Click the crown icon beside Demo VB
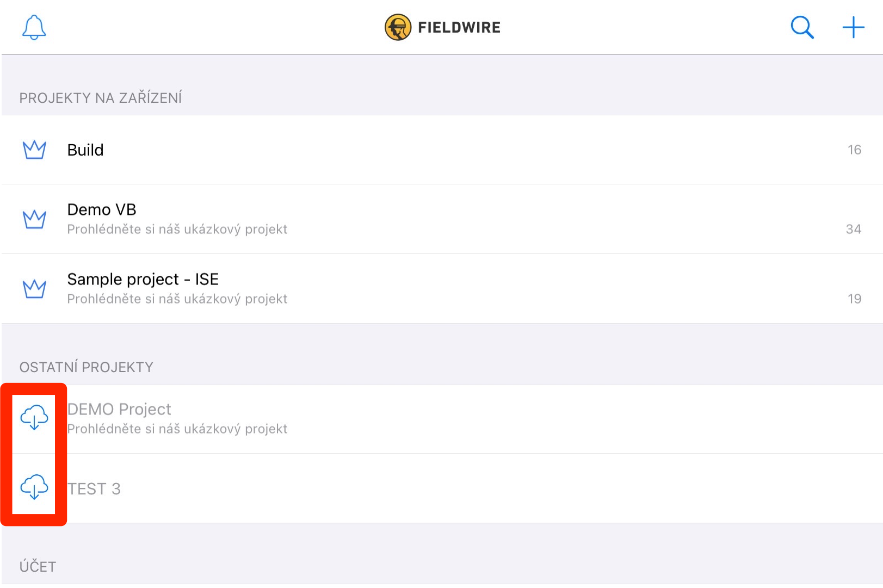Viewport: 883px width, 588px height. [34, 219]
